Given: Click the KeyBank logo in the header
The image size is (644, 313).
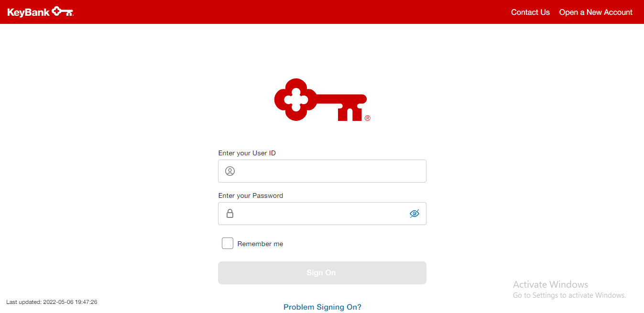Looking at the screenshot, I should 40,12.
